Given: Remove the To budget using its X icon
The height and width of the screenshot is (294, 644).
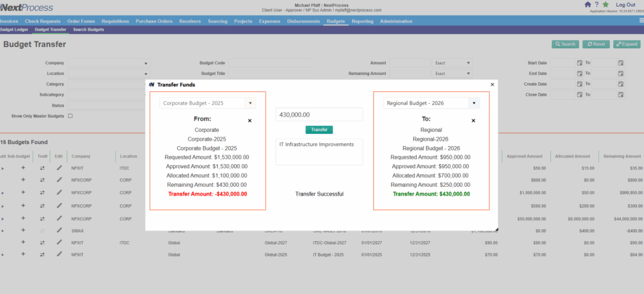Looking at the screenshot, I should point(474,121).
